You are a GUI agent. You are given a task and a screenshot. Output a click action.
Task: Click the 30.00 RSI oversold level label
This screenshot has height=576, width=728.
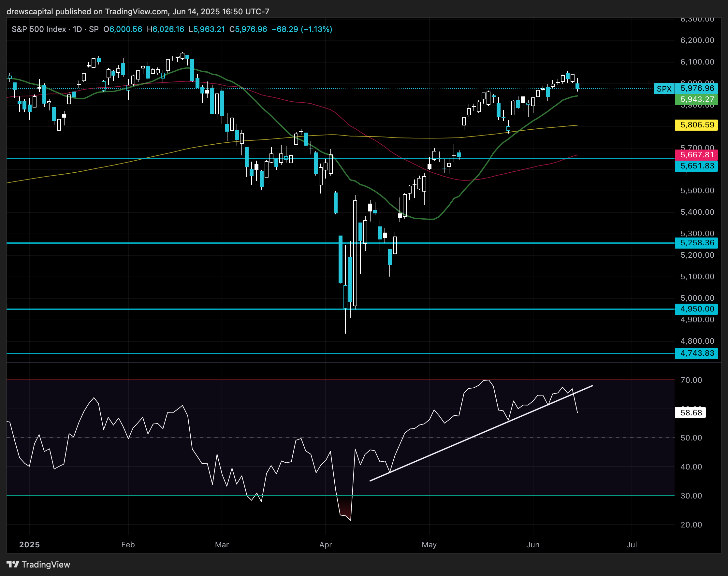691,496
